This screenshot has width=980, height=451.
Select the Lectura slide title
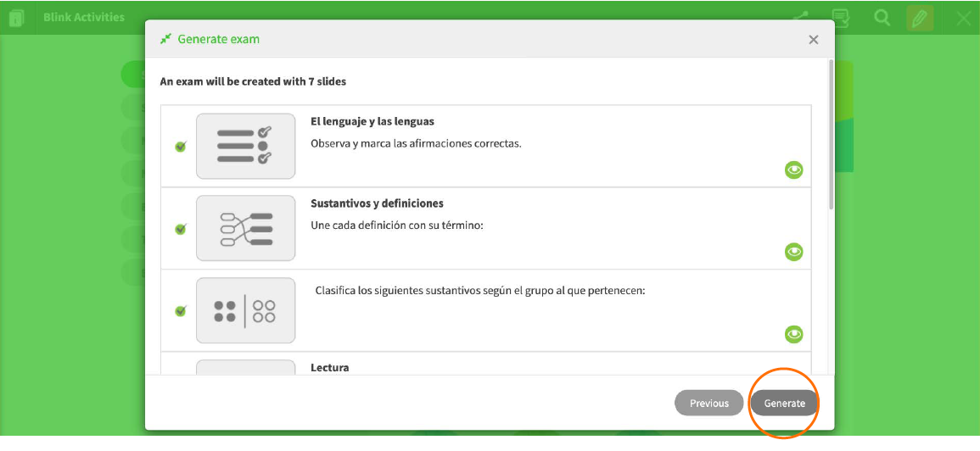[329, 367]
